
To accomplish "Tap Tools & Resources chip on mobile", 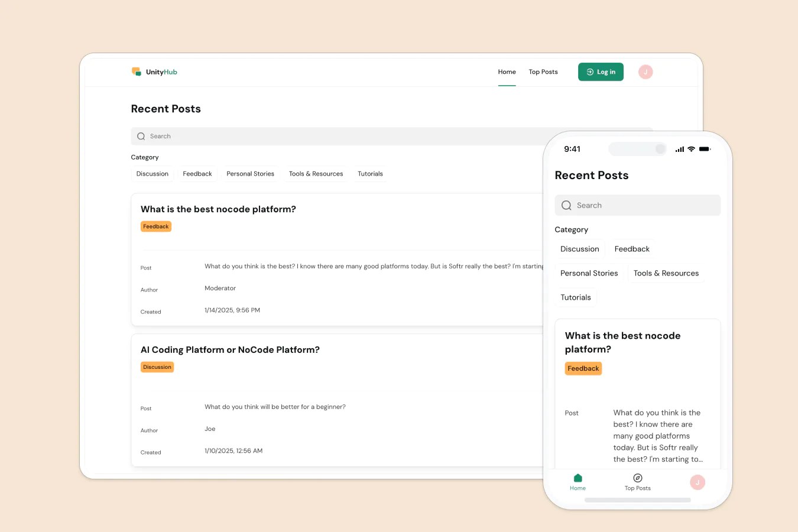I will [666, 273].
